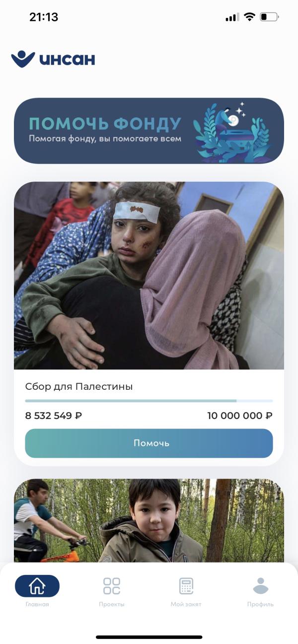Tap the 8 532 549 ₽ collected amount
298x644 pixels.
click(54, 416)
